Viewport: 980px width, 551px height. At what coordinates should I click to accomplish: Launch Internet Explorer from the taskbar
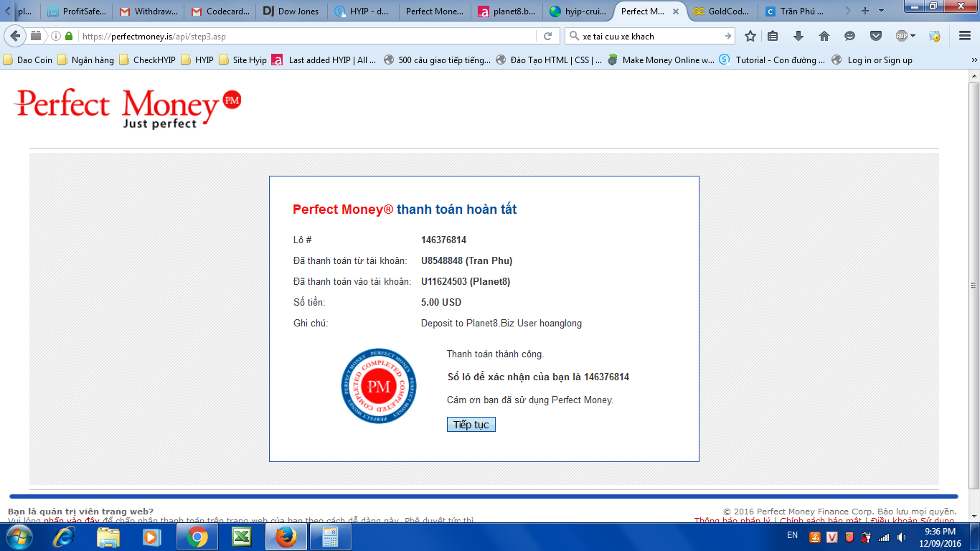coord(65,537)
